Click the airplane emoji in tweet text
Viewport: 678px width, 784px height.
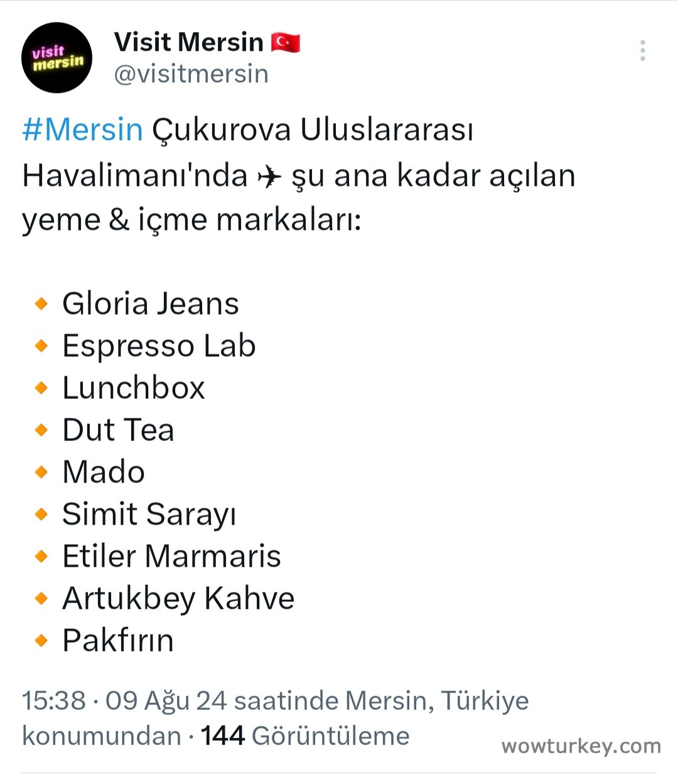click(x=269, y=177)
